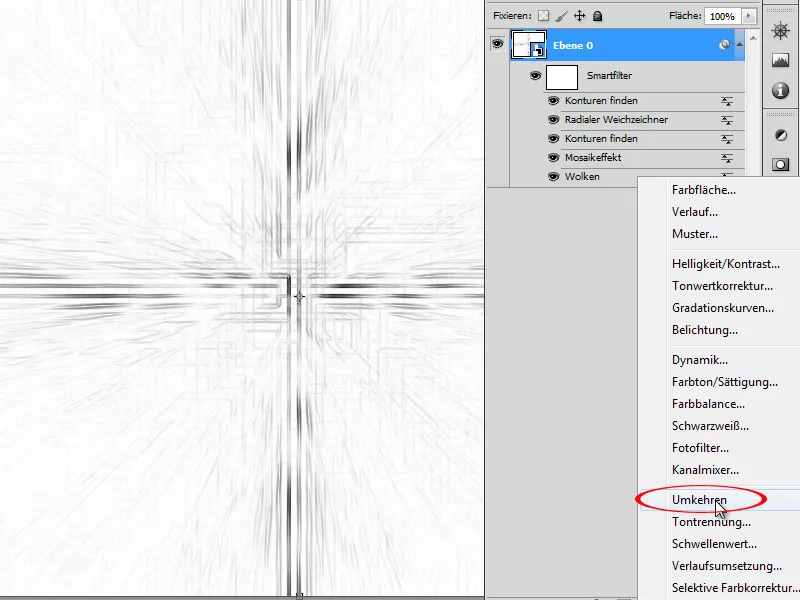Open the Info panel icon
This screenshot has height=600, width=800.
[x=780, y=91]
